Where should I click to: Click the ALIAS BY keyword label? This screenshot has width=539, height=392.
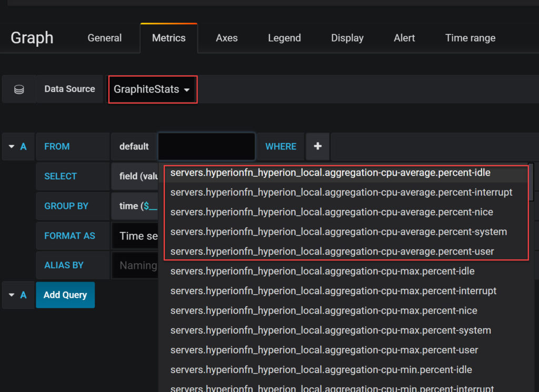(x=64, y=265)
